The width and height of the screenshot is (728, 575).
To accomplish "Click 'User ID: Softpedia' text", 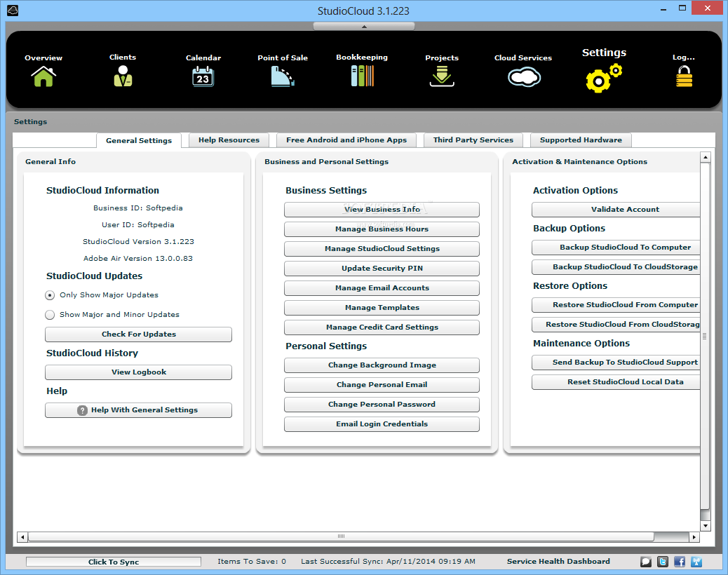I will 138,225.
